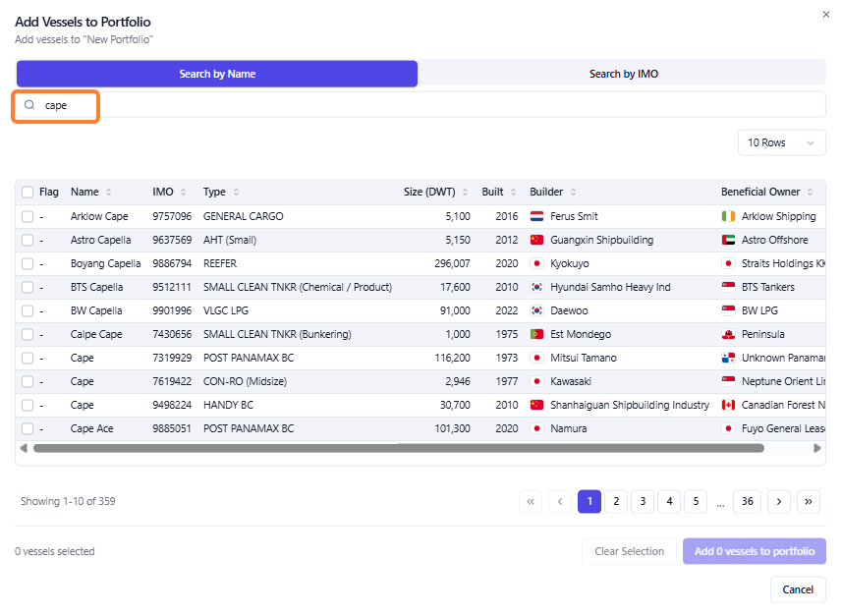Image resolution: width=842 pixels, height=616 pixels.
Task: Sort by Type column arrows
Action: click(236, 193)
